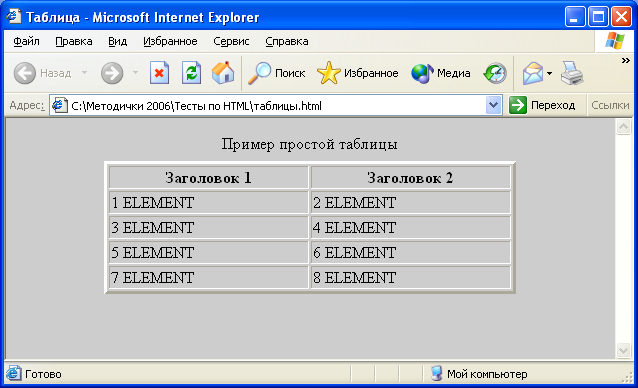Click the Мой компьютер zone icon

(x=437, y=373)
